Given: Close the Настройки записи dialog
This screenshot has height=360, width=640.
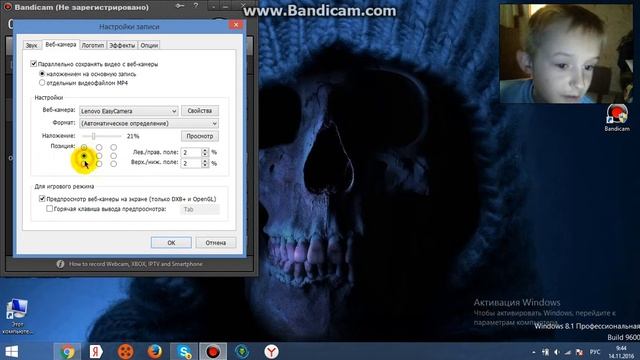Looking at the screenshot, I should (x=236, y=25).
